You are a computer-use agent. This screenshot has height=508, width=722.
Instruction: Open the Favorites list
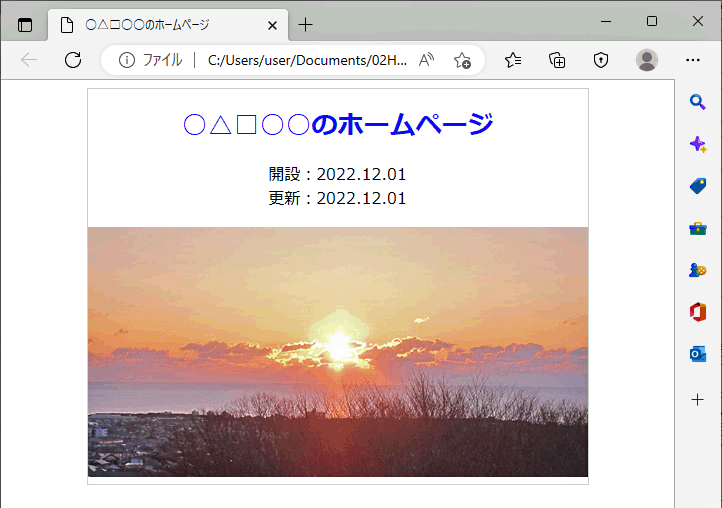click(x=513, y=60)
